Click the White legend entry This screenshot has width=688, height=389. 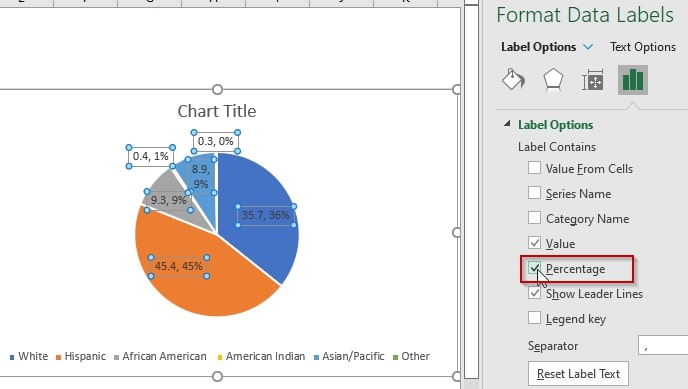pyautogui.click(x=29, y=356)
